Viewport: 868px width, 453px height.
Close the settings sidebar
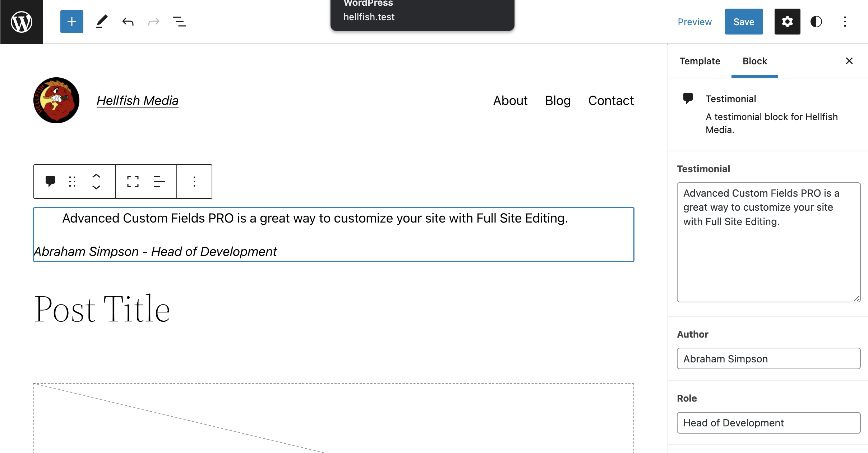pos(849,61)
